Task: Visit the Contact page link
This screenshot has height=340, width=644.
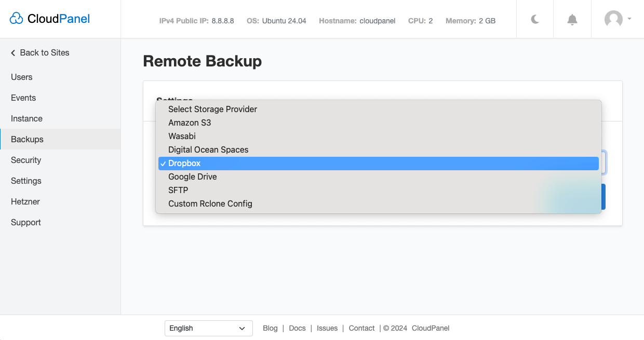Action: click(x=361, y=328)
